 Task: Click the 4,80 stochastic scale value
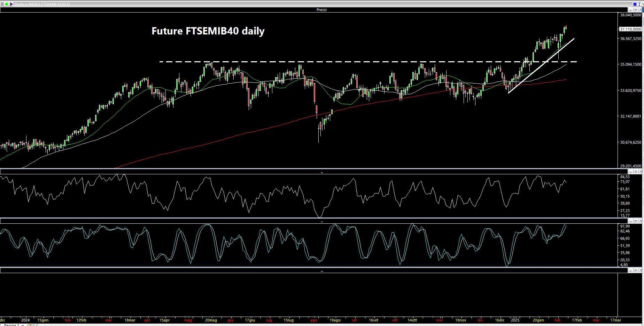click(x=623, y=265)
